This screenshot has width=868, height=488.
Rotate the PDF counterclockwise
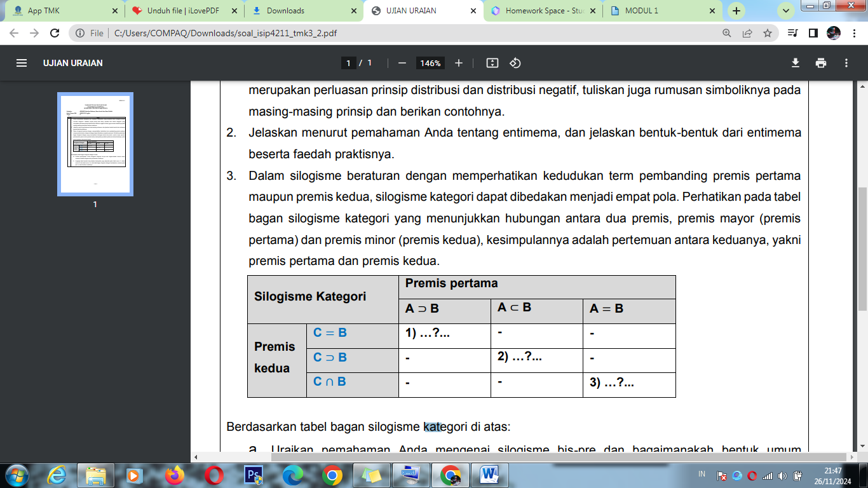point(515,63)
